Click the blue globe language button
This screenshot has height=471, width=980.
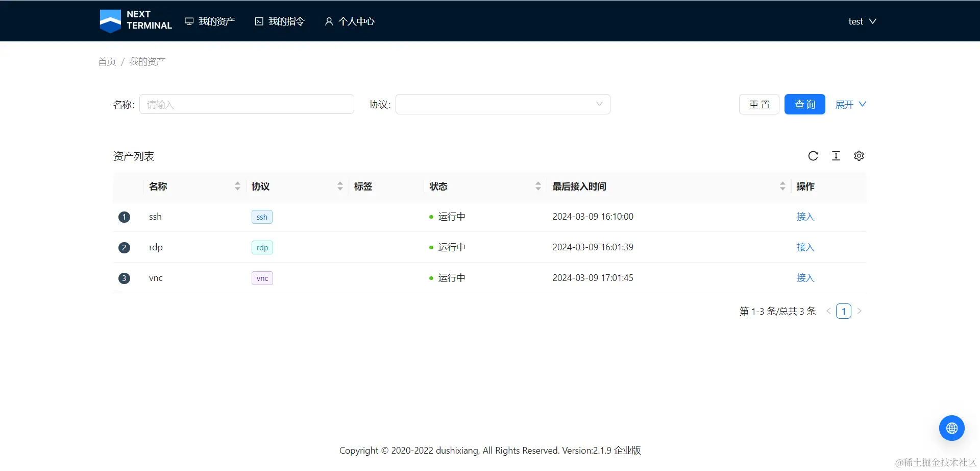(952, 428)
